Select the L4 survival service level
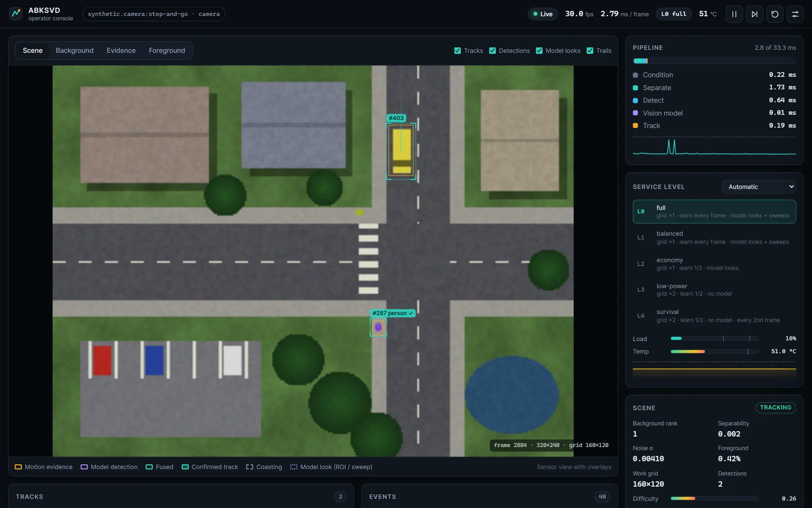The image size is (812, 508). coord(714,316)
